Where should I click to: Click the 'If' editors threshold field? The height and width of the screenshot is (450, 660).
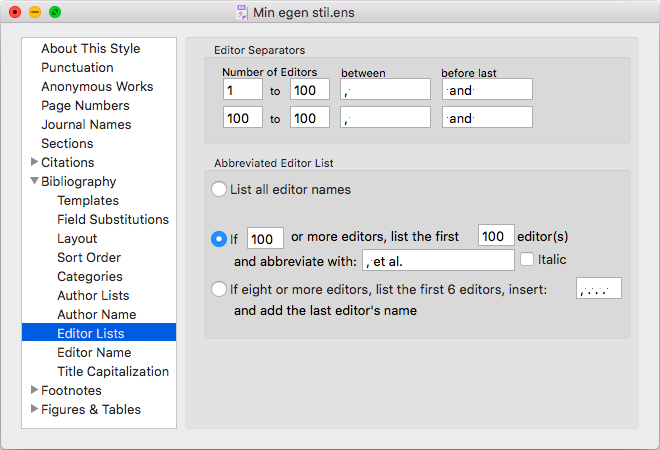pyautogui.click(x=266, y=238)
